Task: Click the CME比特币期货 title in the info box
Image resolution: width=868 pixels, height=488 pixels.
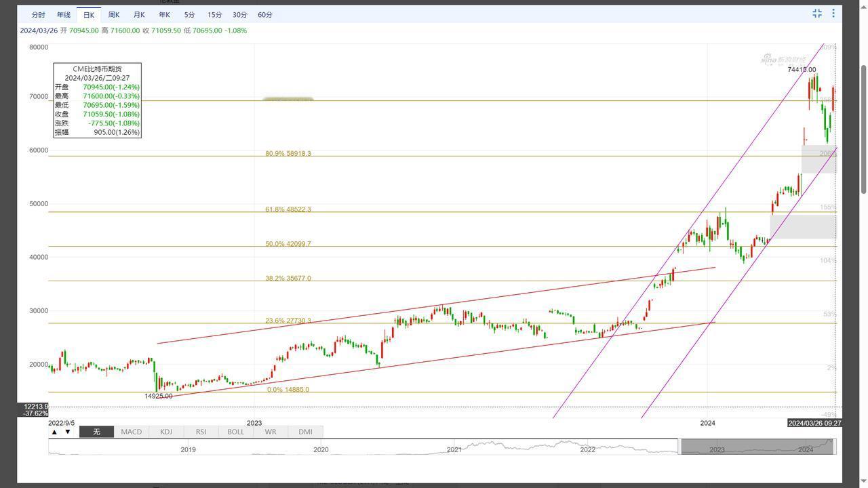Action: coord(97,68)
